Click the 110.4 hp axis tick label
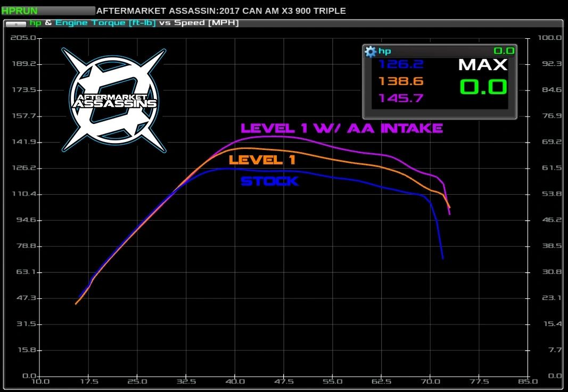Viewport: 568px width, 392px height. tap(24, 194)
